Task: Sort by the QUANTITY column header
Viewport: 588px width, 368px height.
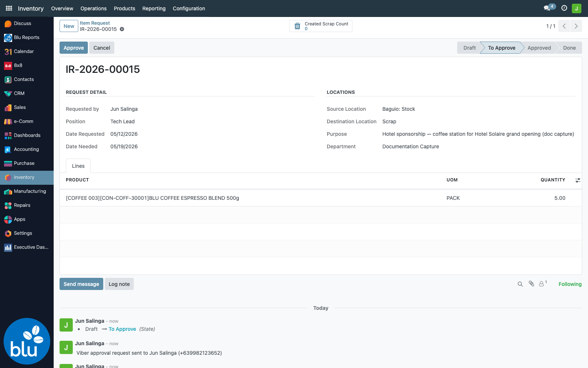Action: 553,180
